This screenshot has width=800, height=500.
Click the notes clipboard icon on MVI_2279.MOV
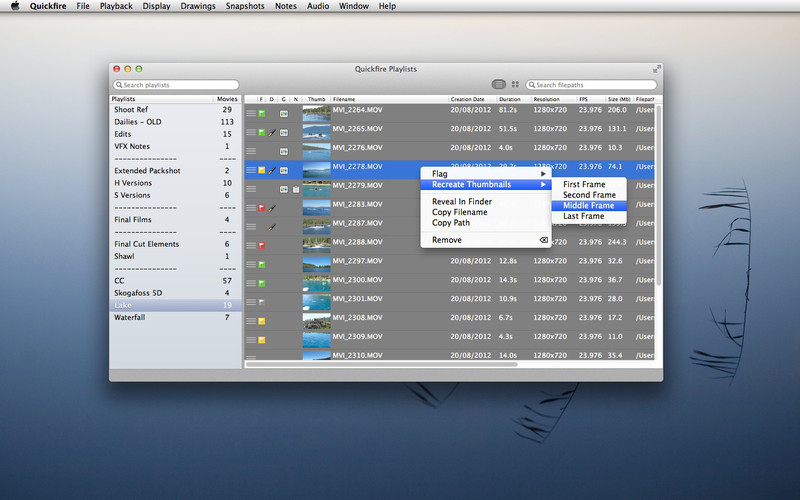tap(296, 189)
